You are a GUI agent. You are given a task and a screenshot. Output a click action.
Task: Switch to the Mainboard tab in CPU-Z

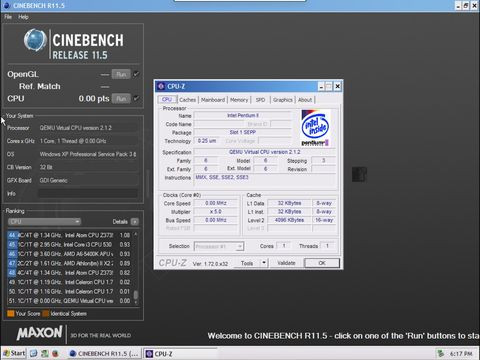pos(213,100)
